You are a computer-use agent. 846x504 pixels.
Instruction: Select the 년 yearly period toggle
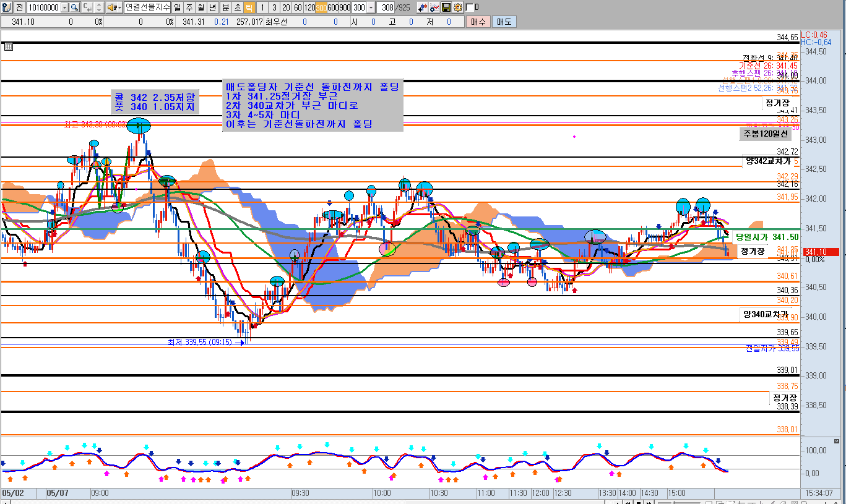(x=213, y=7)
